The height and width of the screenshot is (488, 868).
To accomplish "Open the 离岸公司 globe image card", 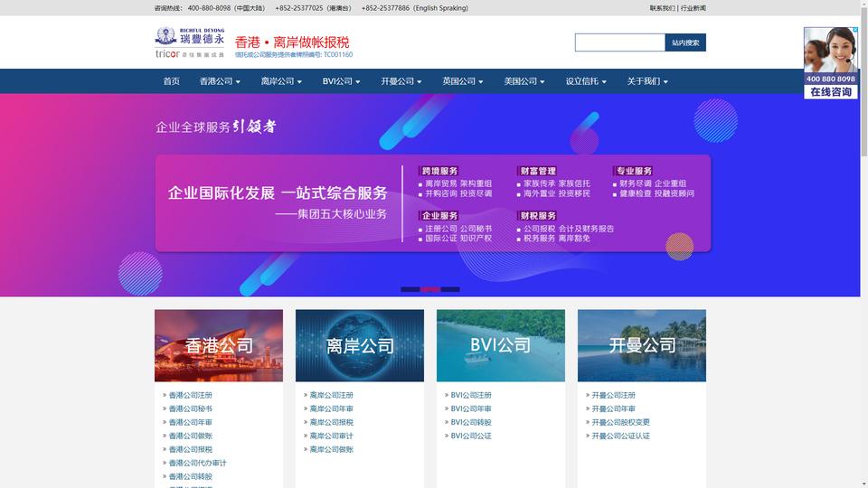I will click(360, 345).
